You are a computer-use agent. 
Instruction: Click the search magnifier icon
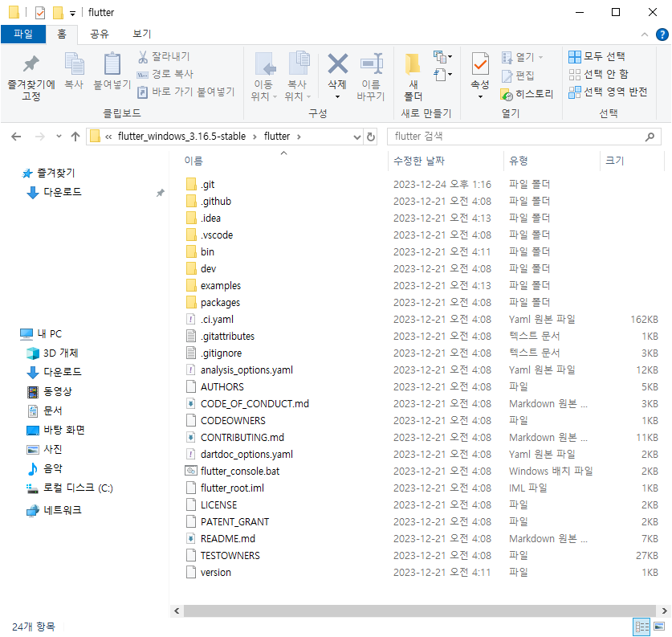(650, 137)
